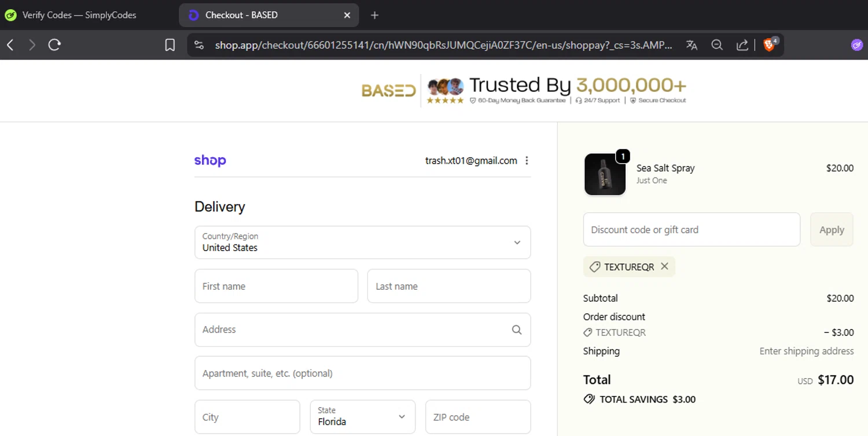This screenshot has height=436, width=868.
Task: Click the Apply discount button
Action: 832,230
